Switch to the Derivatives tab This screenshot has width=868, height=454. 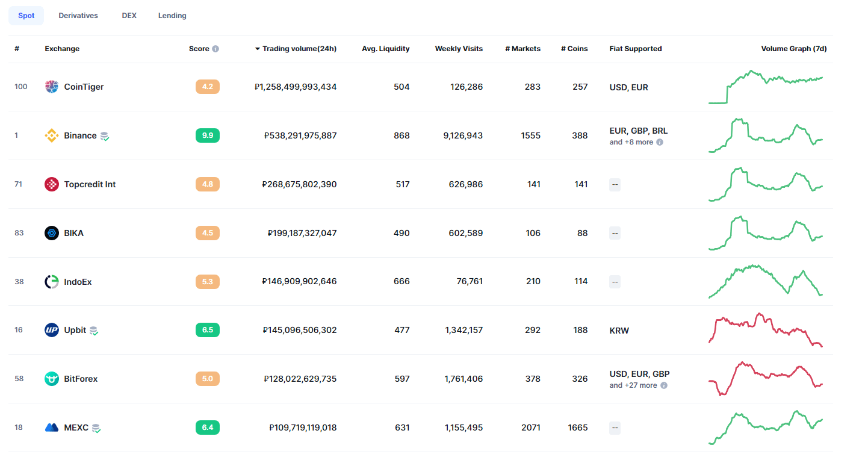78,16
